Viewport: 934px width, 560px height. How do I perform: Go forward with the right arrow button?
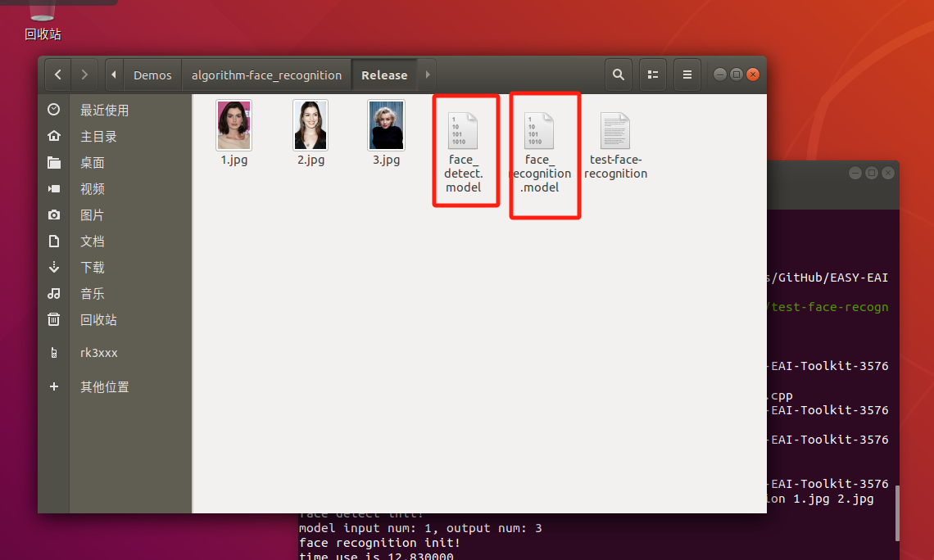[x=84, y=75]
